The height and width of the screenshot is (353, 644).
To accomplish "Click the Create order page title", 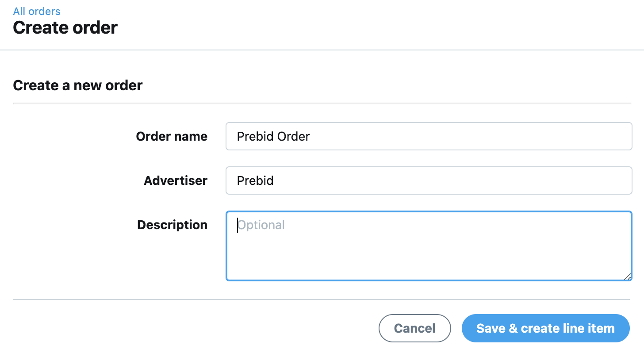I will tap(65, 28).
